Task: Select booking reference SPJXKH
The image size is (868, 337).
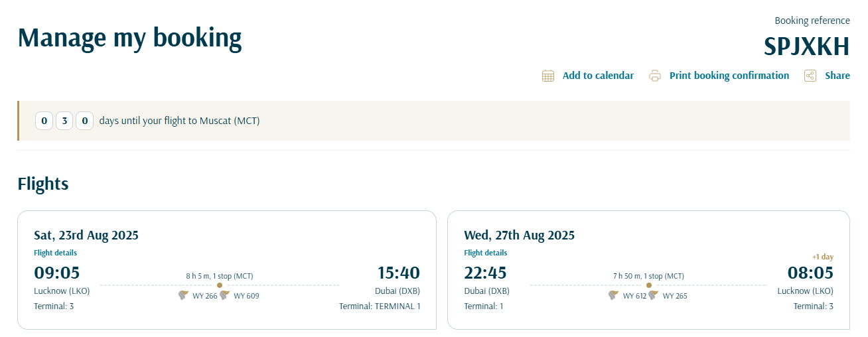Action: point(806,47)
